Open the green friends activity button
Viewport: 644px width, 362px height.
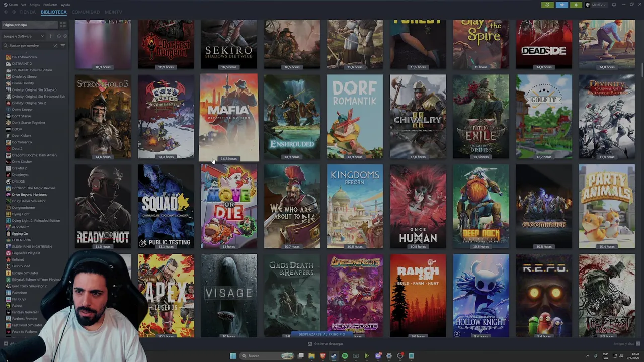547,5
